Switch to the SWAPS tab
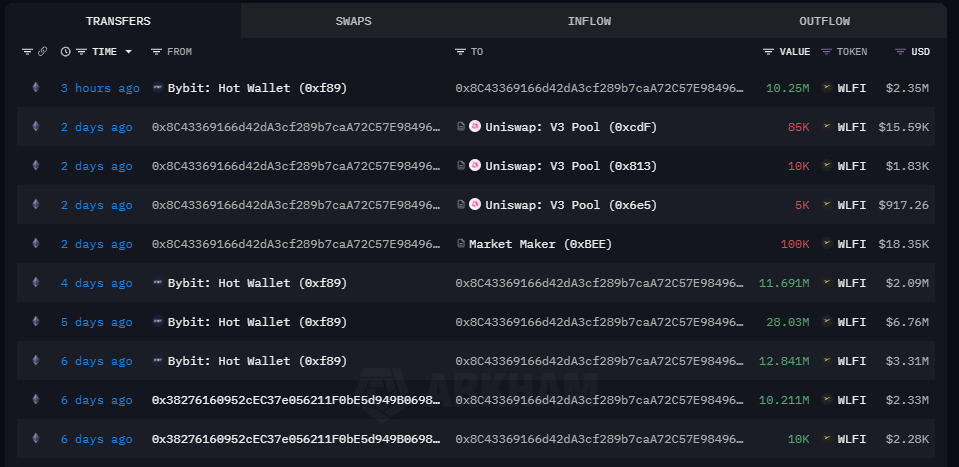Image resolution: width=959 pixels, height=467 pixels. (353, 21)
